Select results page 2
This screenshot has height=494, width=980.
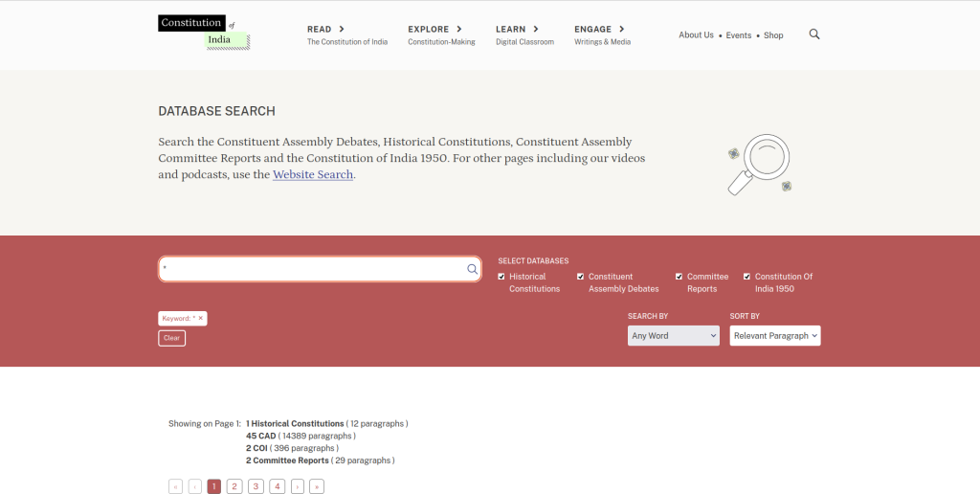point(234,486)
